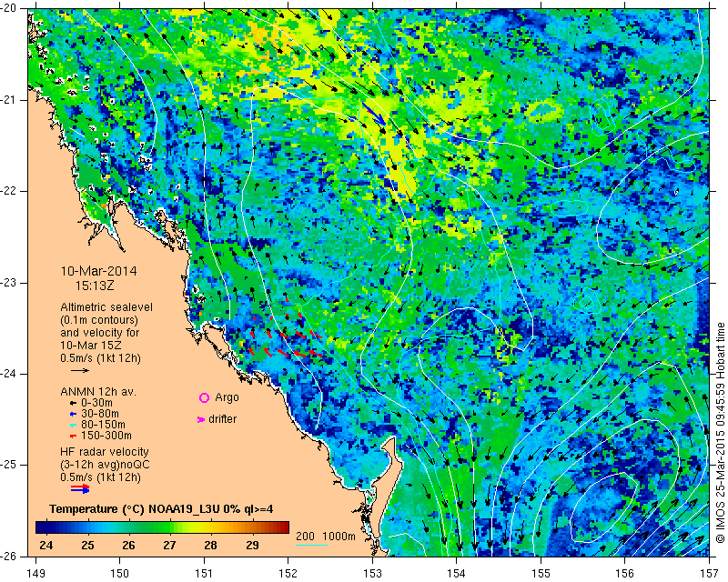
Task: Click the latitude axis label '-24'
Action: point(9,374)
